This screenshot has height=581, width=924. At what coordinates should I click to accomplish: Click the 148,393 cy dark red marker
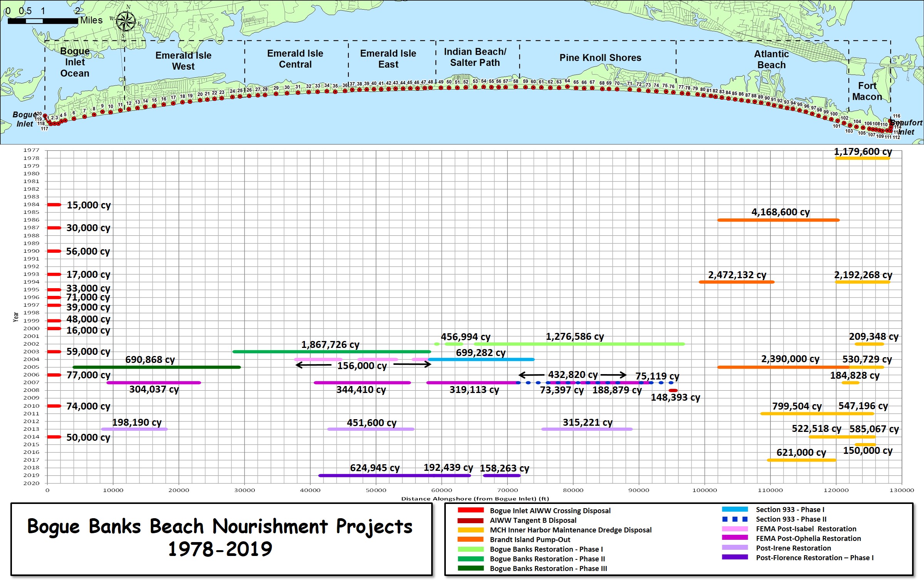(x=673, y=390)
